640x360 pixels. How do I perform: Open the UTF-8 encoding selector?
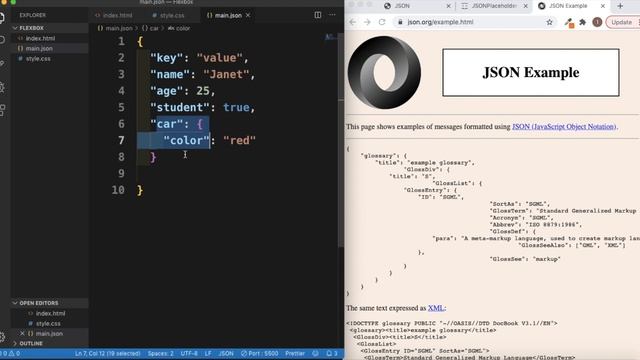pos(189,353)
